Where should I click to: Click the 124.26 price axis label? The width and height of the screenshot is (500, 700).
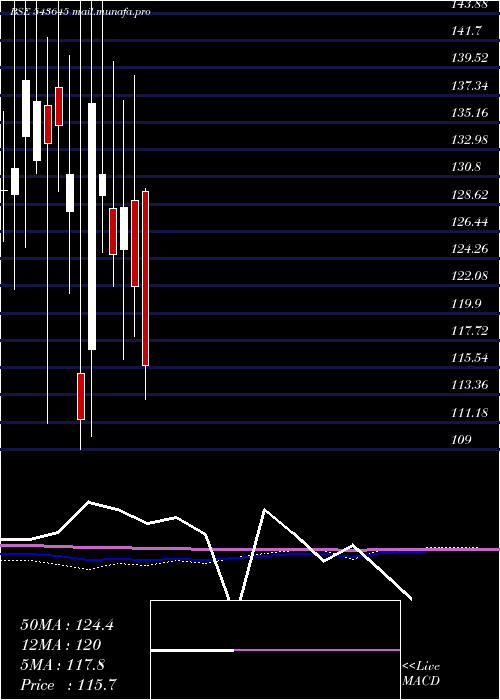coord(470,249)
